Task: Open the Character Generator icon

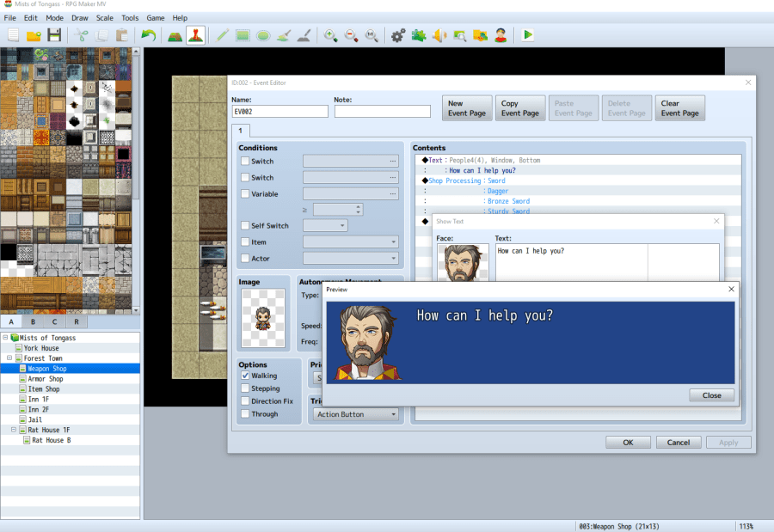Action: point(501,35)
